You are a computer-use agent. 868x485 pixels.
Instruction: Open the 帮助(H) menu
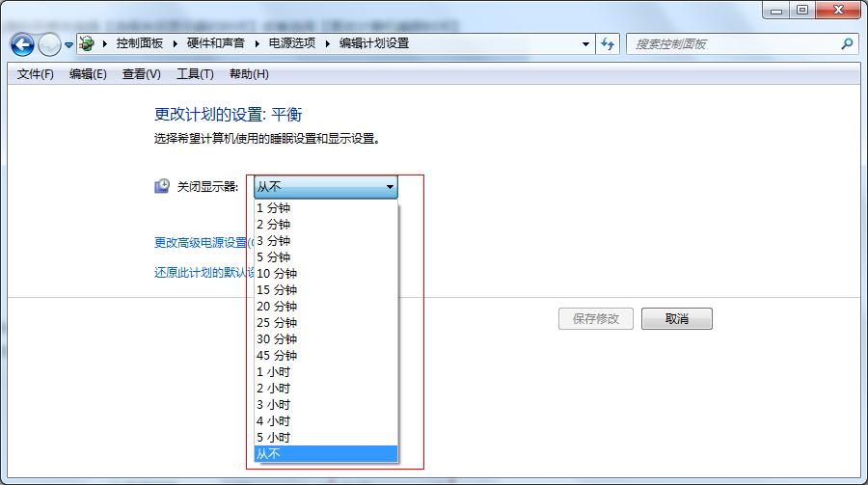[x=249, y=74]
